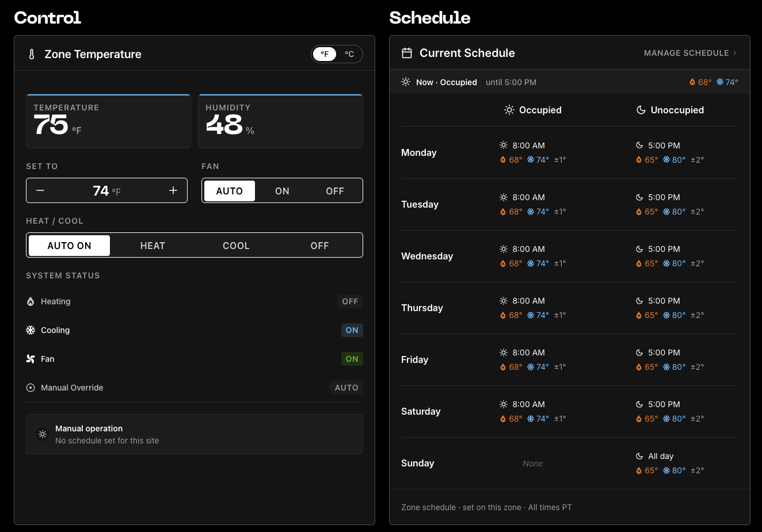Click the flame icon in the Now status bar
Screen dimensions: 762x532
pyautogui.click(x=692, y=82)
